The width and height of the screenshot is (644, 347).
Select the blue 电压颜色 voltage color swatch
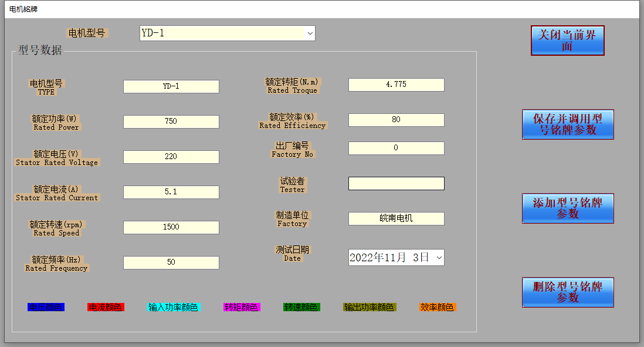tap(46, 306)
